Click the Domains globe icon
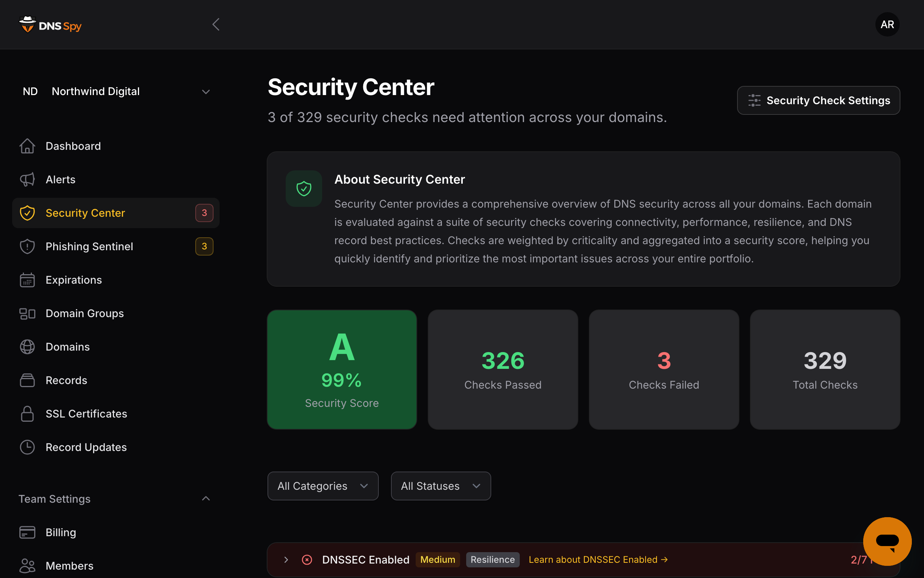The width and height of the screenshot is (924, 578). (27, 347)
